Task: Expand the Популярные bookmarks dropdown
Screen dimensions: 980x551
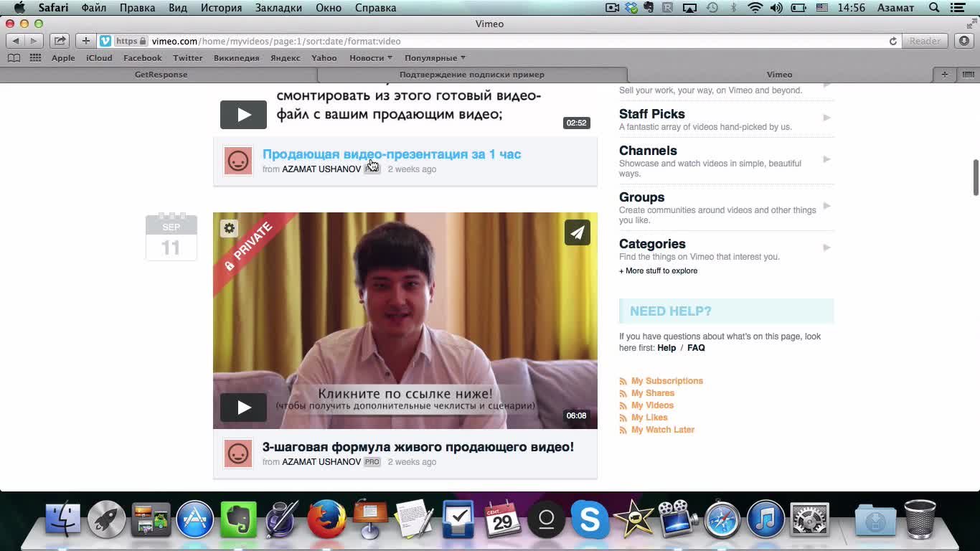Action: point(435,58)
